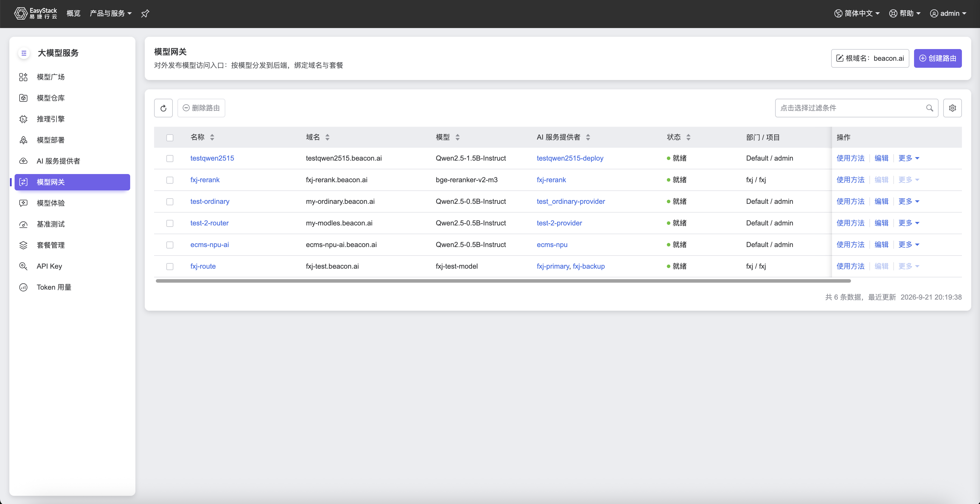Toggle the select-all header checkbox
The width and height of the screenshot is (980, 504).
pyautogui.click(x=170, y=138)
